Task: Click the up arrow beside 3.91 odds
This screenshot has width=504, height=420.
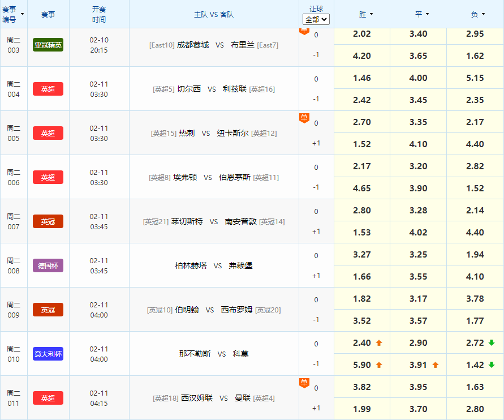Action: point(436,365)
